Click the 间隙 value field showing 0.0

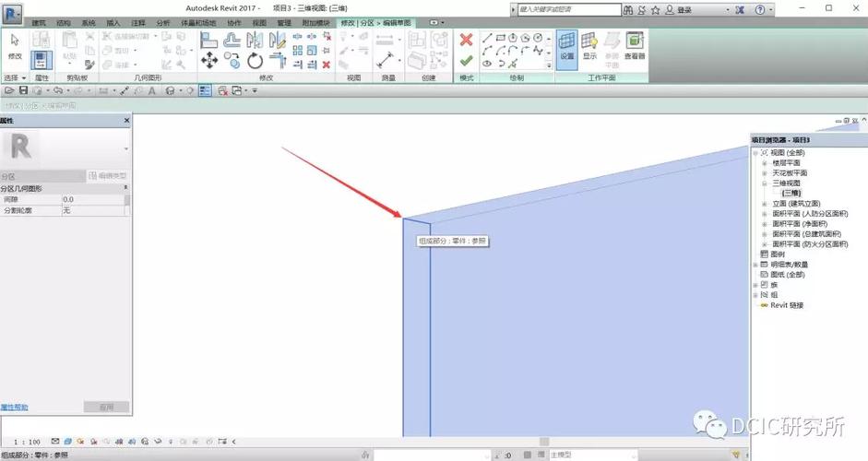click(93, 199)
